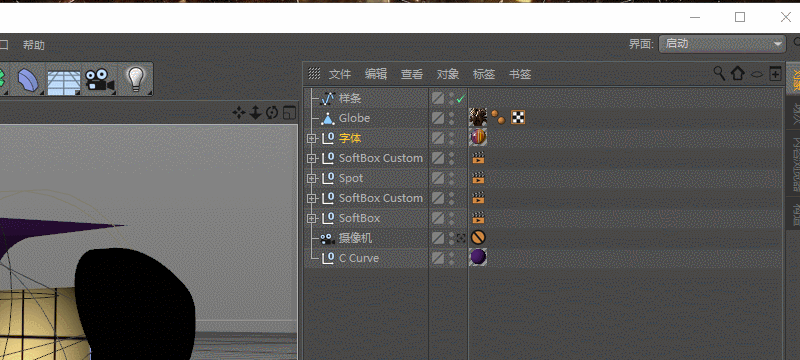This screenshot has width=800, height=360.
Task: Open the 查看 menu in Object Manager
Action: (x=412, y=74)
